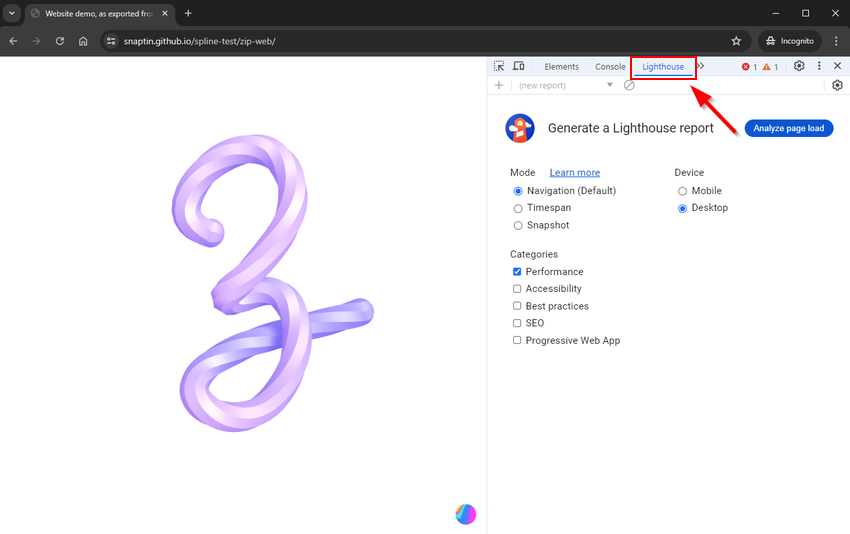Expand more DevTools tabs chevron
The width and height of the screenshot is (850, 534).
(700, 66)
